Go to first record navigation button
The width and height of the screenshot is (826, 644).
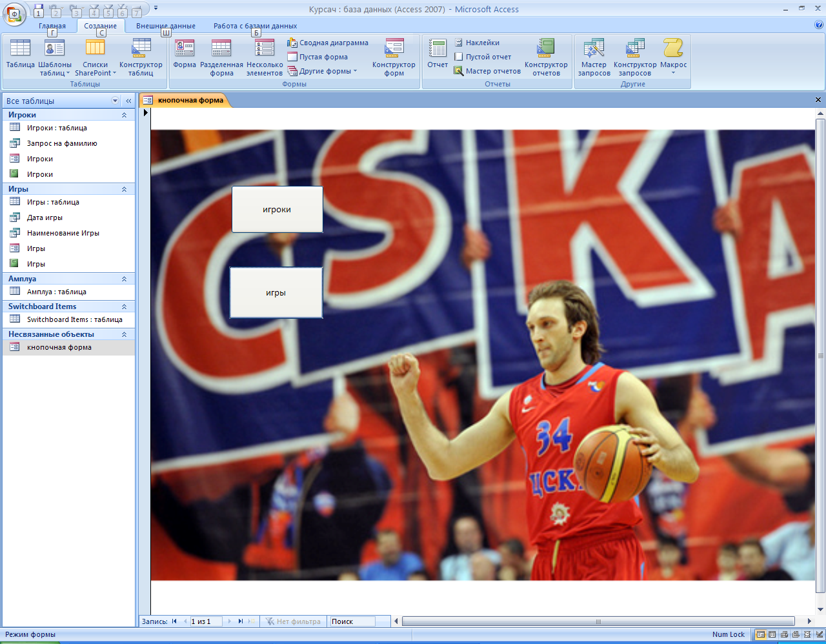174,621
